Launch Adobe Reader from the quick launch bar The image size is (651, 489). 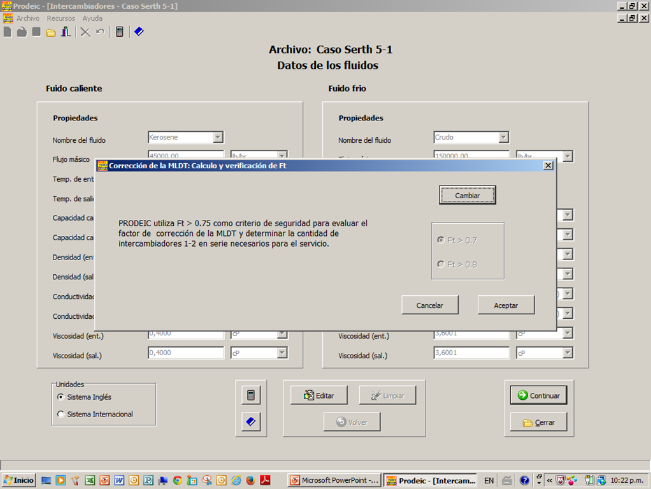tap(265, 480)
